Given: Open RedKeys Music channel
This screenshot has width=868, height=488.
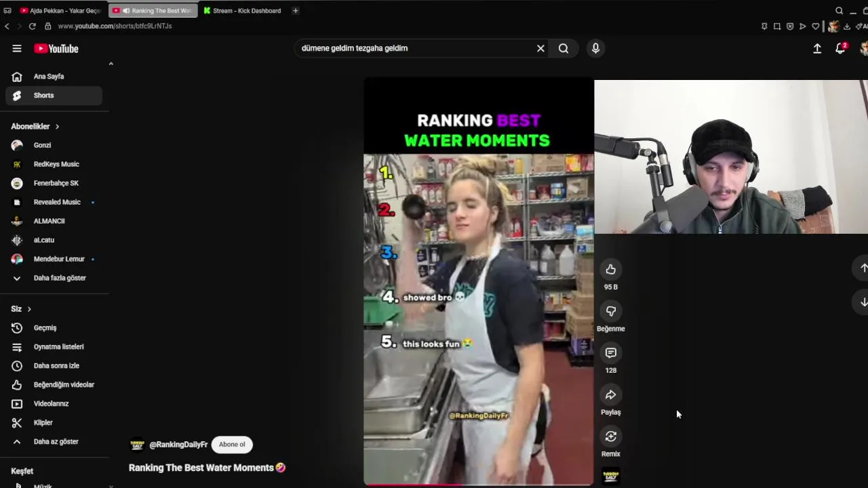Looking at the screenshot, I should click(54, 164).
